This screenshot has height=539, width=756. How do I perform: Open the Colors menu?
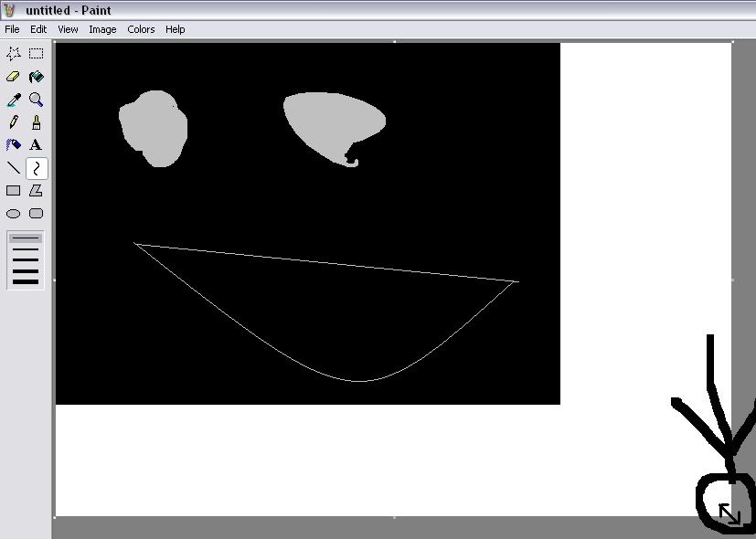point(141,29)
